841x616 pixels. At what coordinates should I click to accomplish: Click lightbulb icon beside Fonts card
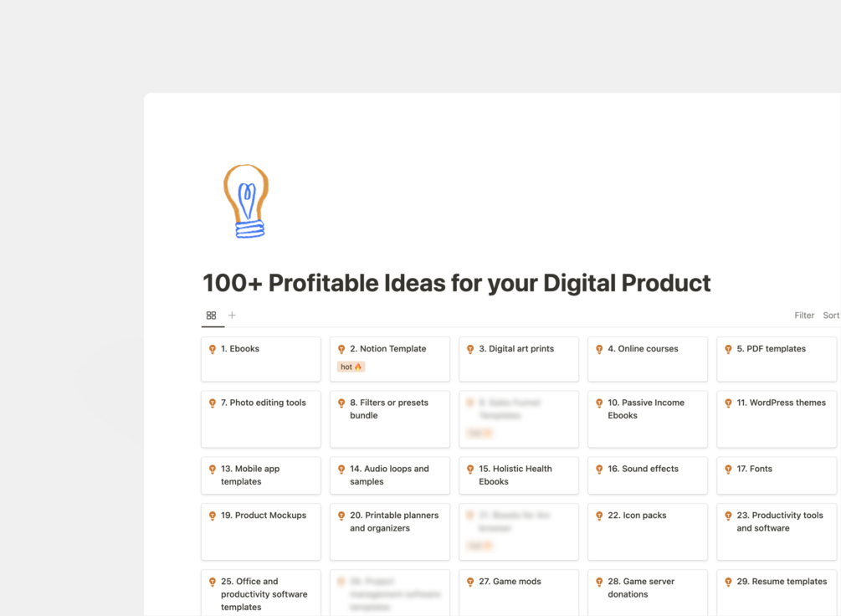coord(728,470)
